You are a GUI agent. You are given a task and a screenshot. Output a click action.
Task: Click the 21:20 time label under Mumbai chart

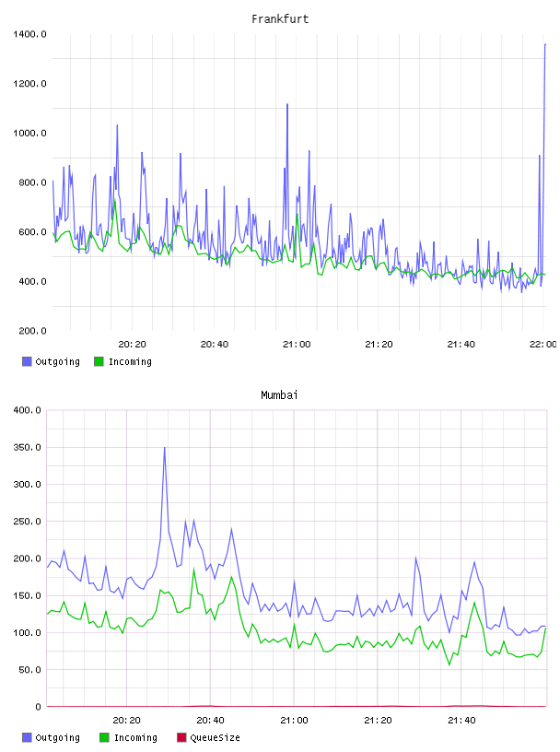[x=378, y=721]
